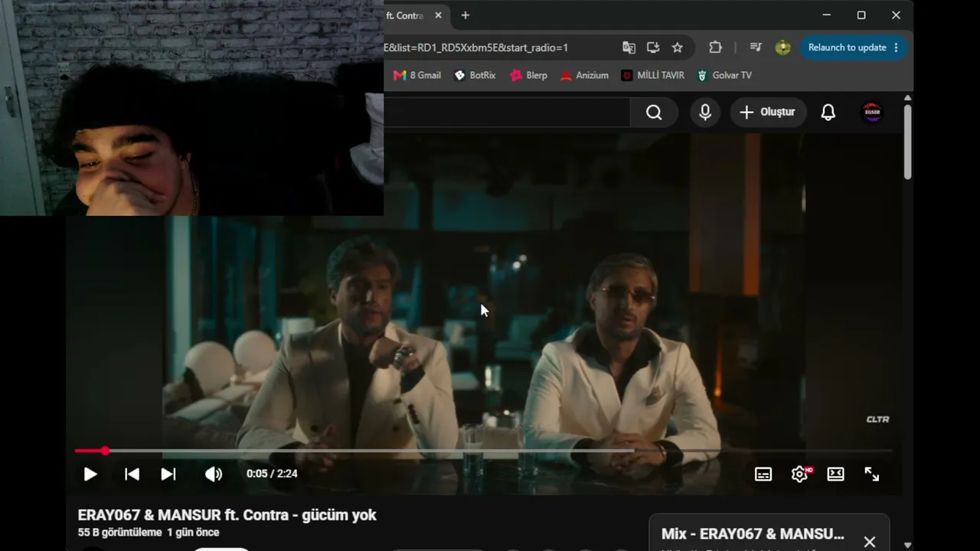Open Chrome extensions puzzle icon
Screen dimensions: 980x551
[715, 47]
